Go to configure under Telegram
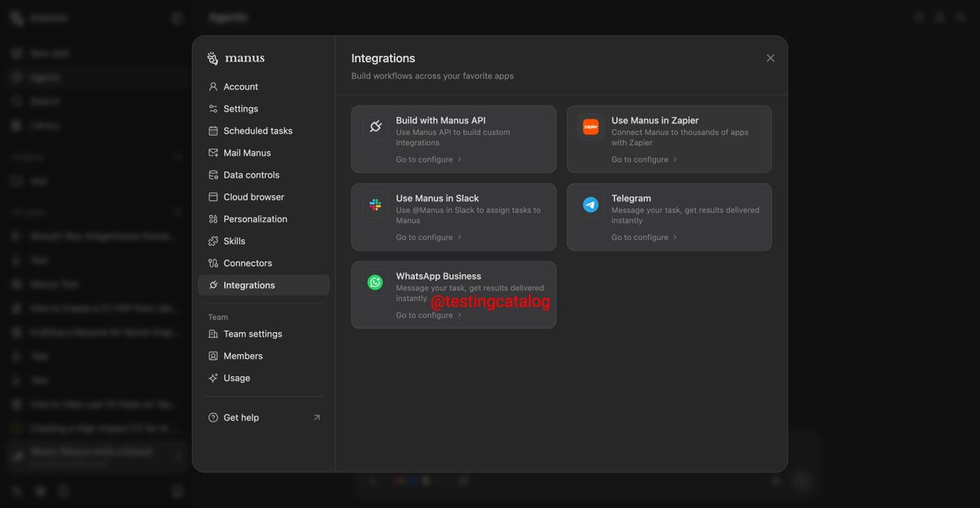This screenshot has height=508, width=980. (644, 237)
